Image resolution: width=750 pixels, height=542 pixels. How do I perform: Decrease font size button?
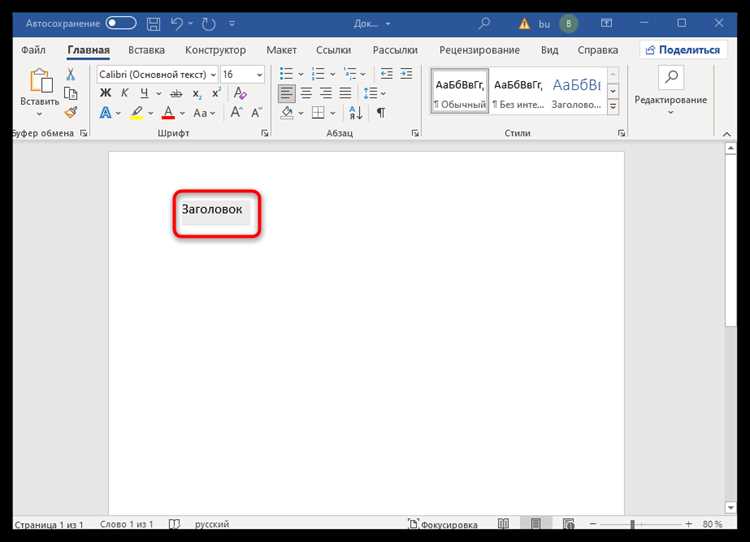[x=256, y=113]
